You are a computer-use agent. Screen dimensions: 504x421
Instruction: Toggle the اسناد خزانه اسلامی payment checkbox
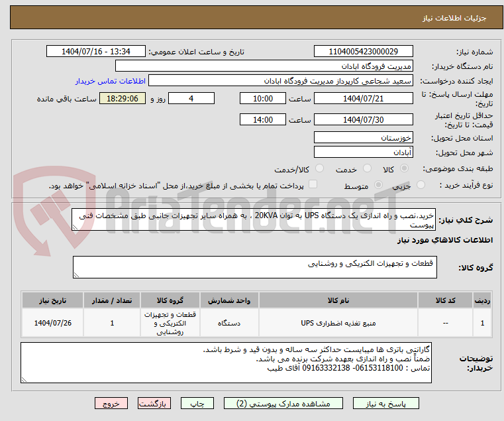[313, 184]
